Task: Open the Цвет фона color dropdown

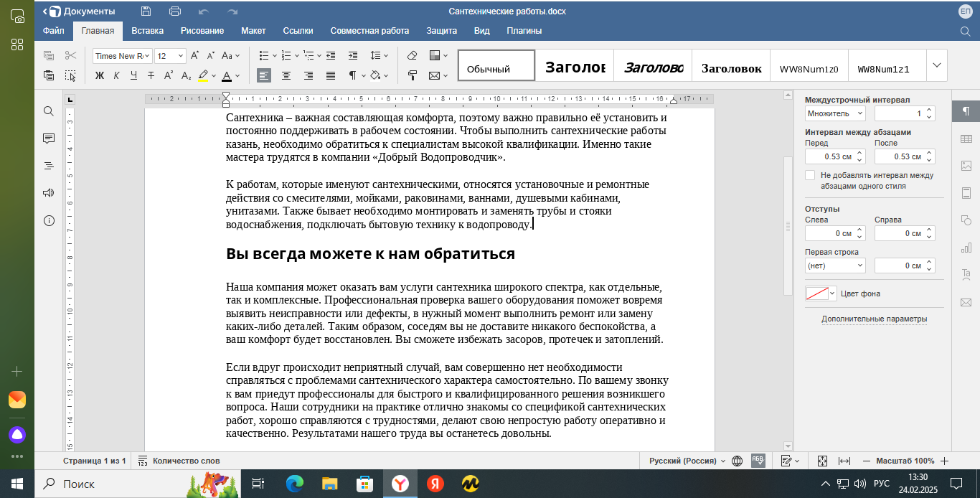Action: tap(821, 293)
